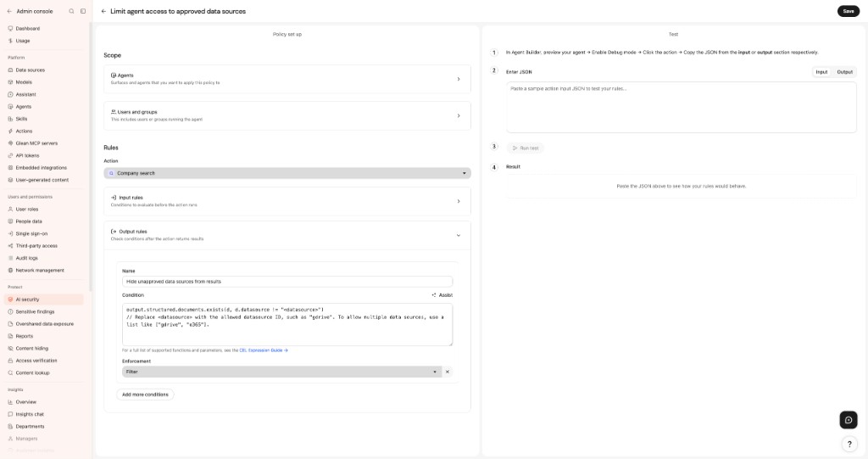
Task: Click Content lookup icon
Action: (10, 372)
